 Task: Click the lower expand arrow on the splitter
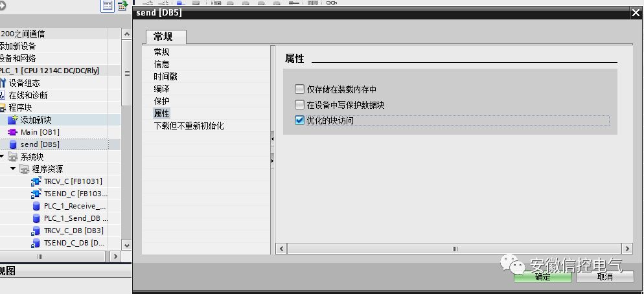pyautogui.click(x=272, y=161)
